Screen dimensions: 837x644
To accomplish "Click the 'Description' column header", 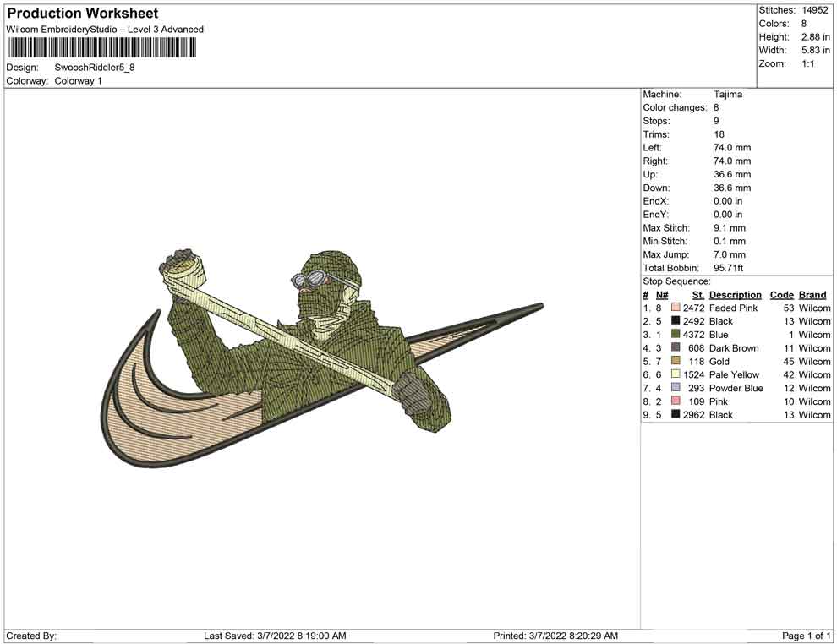I will (735, 295).
